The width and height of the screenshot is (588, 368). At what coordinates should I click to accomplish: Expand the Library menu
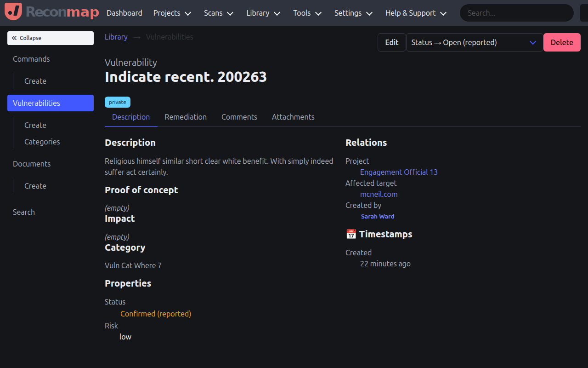click(x=263, y=13)
